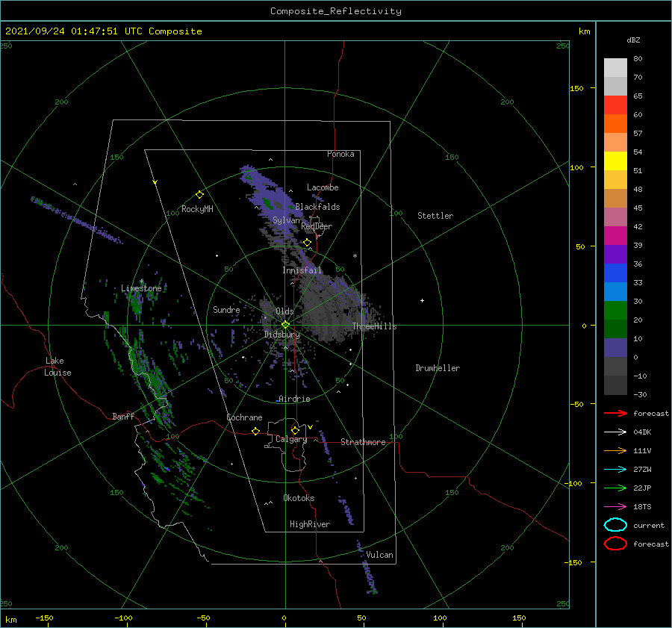
Task: Click the Vulcan label
Action: pyautogui.click(x=379, y=555)
